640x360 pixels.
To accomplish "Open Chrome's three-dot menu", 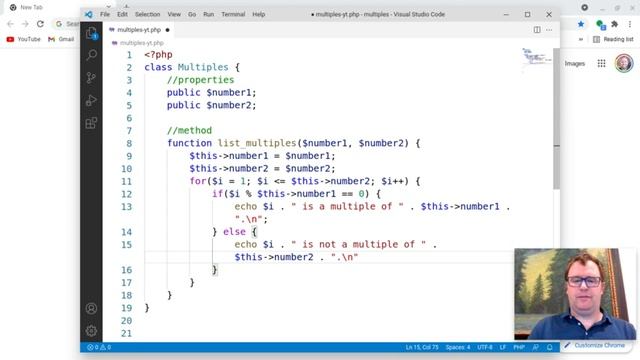I will click(630, 24).
